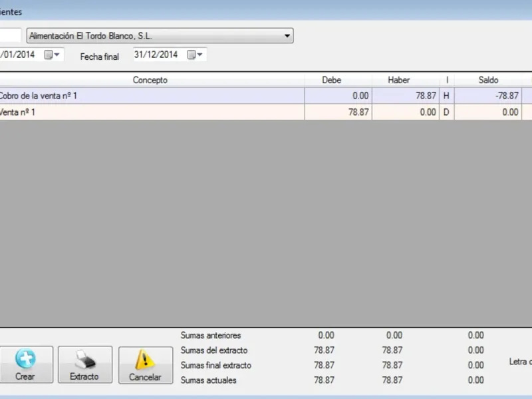
Task: Click the Sumas del extracto label
Action: pyautogui.click(x=214, y=350)
